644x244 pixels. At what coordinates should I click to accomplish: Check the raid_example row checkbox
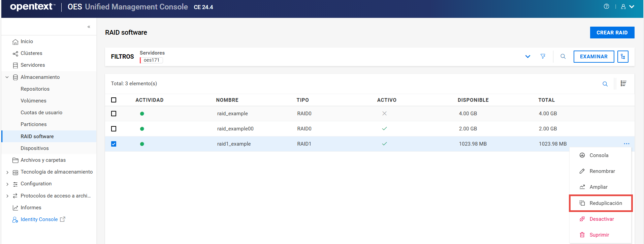point(114,114)
